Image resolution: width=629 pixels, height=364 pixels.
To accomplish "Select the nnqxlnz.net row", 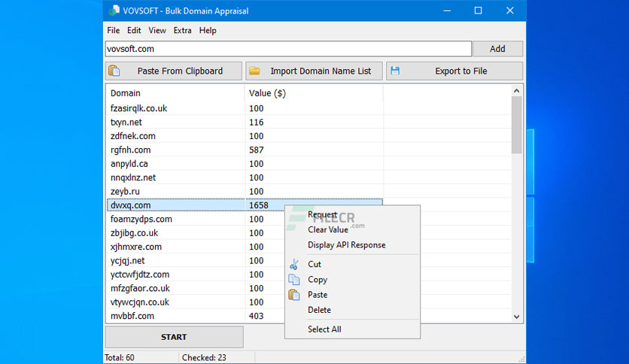I will click(x=245, y=177).
